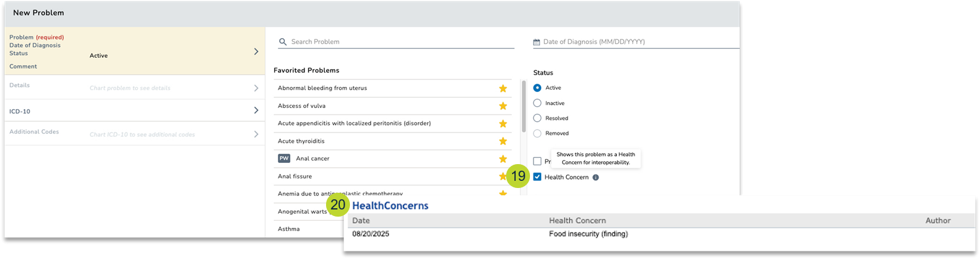Expand the Problem section chevron
This screenshot has height=259, width=980.
pos(256,51)
